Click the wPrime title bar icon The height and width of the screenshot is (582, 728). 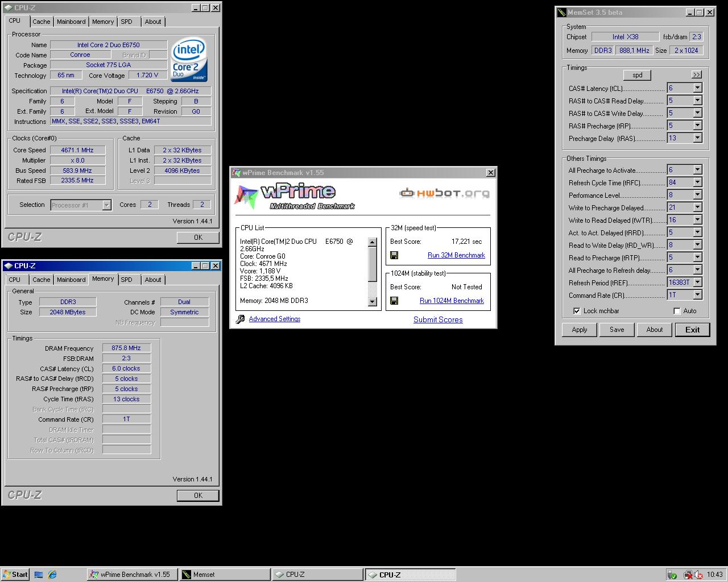pos(236,173)
